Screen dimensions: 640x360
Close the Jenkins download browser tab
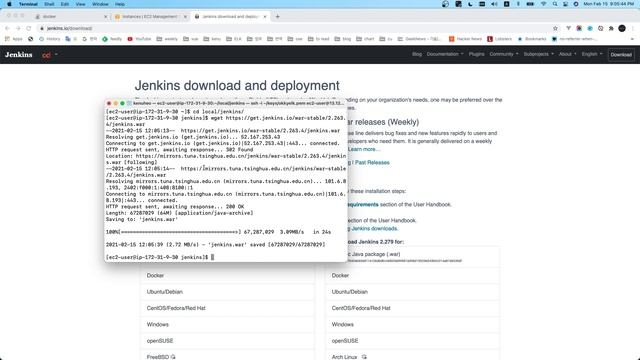(x=265, y=17)
